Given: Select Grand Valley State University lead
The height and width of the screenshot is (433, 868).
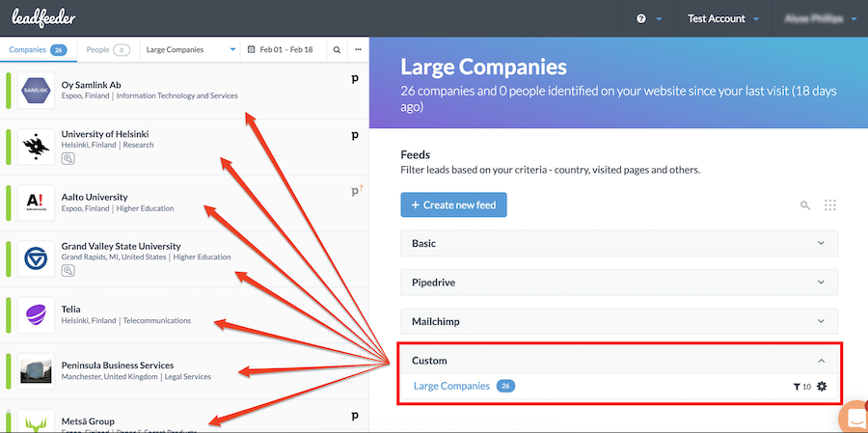Looking at the screenshot, I should (184, 259).
